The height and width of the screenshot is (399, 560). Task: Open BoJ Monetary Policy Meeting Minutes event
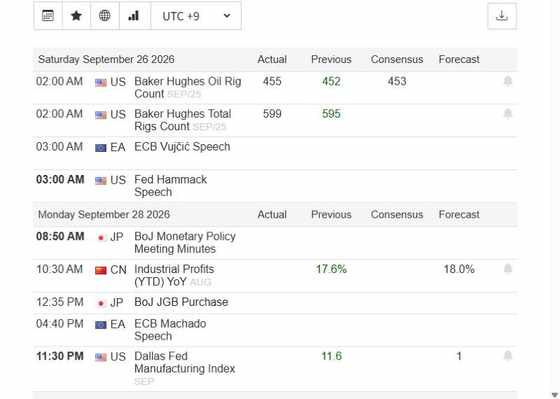[x=185, y=243]
